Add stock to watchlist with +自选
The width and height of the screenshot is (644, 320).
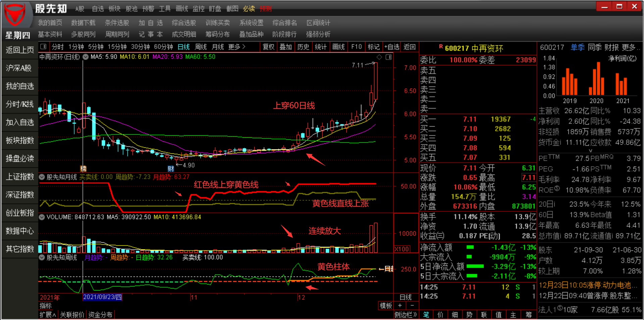(x=391, y=47)
